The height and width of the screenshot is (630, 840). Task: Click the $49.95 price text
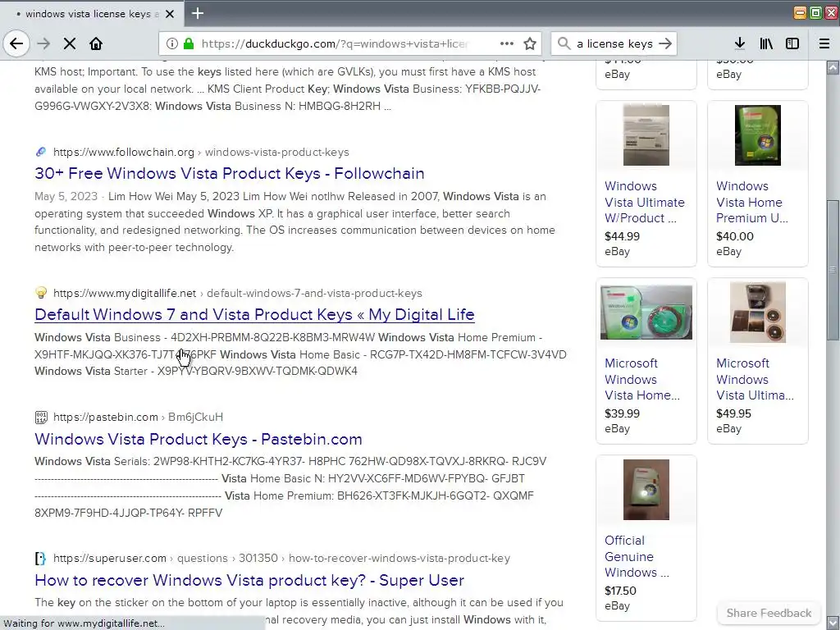point(733,413)
